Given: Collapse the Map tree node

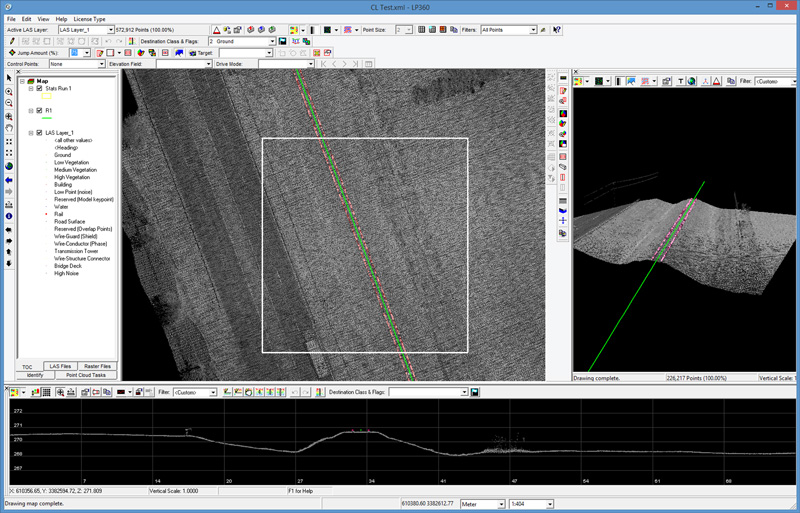Looking at the screenshot, I should [x=22, y=81].
